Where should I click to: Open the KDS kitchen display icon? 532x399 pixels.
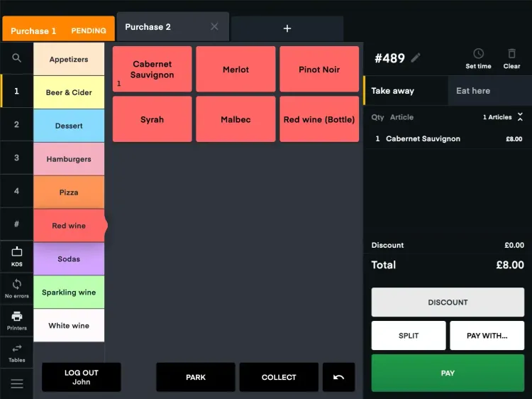tap(16, 257)
